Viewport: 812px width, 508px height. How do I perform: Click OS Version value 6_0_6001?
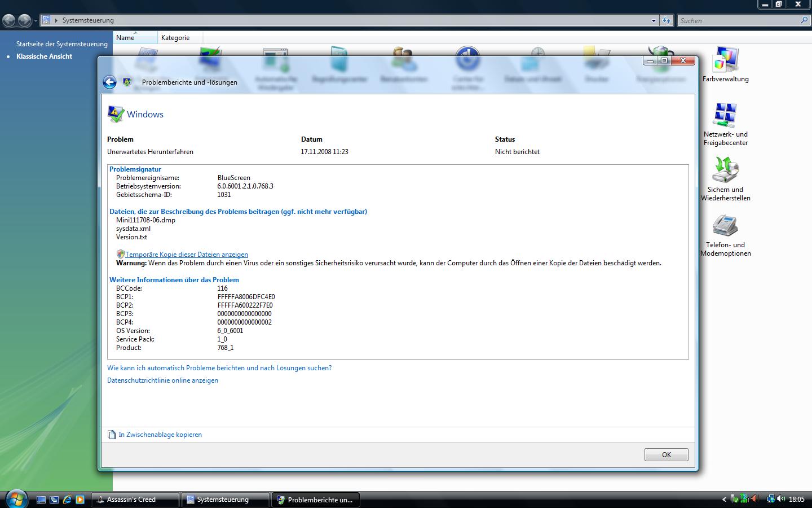230,331
